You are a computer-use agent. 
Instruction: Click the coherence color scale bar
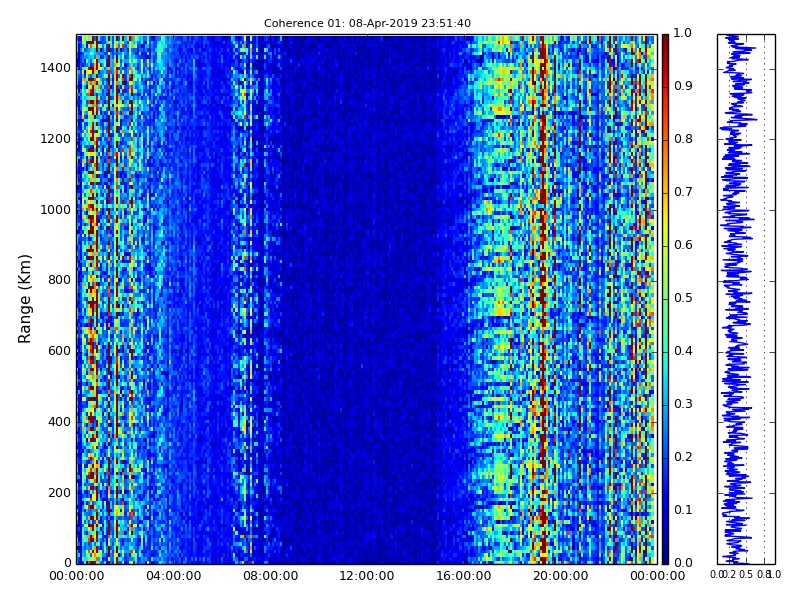tap(665, 299)
